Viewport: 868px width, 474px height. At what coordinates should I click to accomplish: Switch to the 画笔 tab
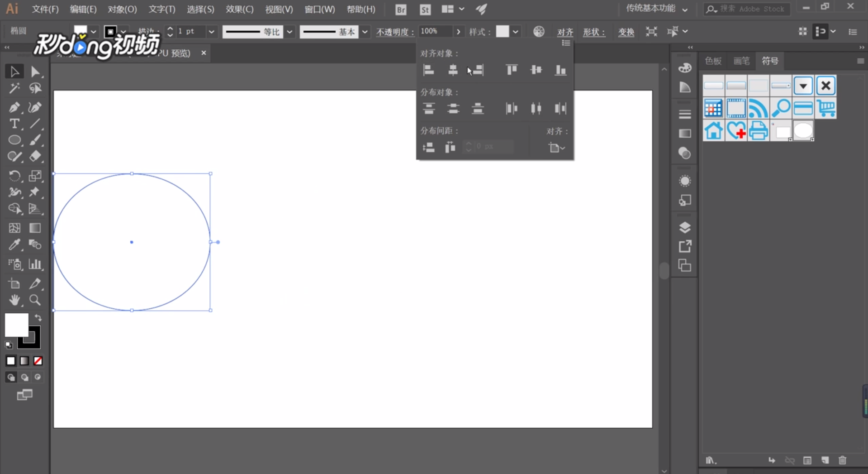(x=741, y=61)
